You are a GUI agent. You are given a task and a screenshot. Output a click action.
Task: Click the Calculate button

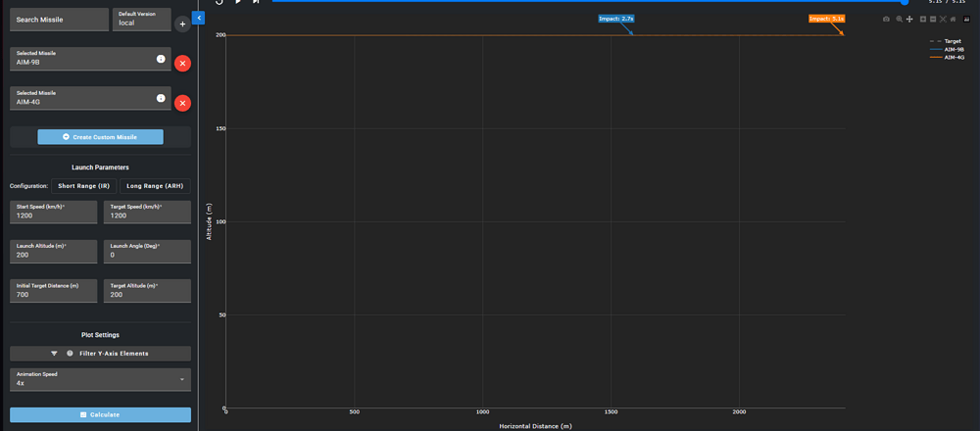(100, 414)
